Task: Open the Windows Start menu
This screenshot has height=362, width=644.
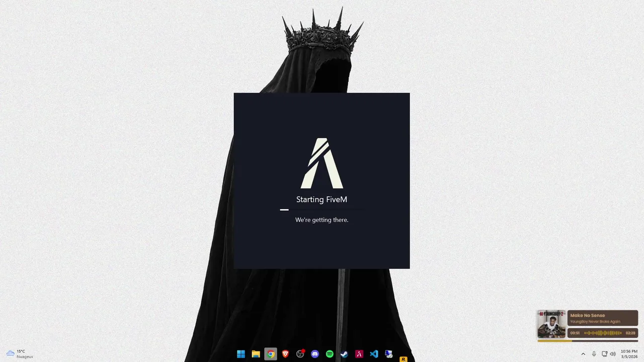Action: coord(241,354)
